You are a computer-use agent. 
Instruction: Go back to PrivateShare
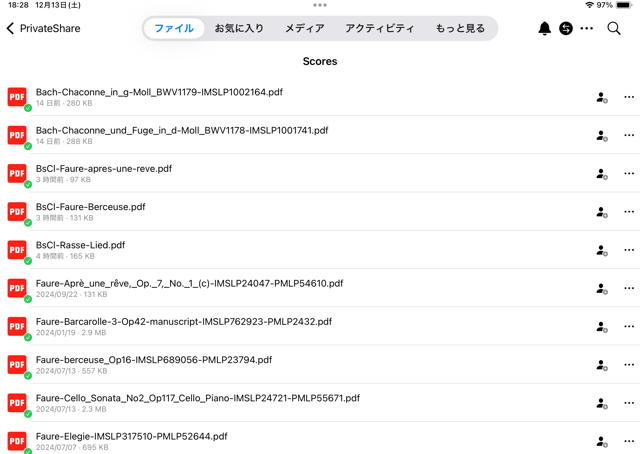tap(43, 29)
